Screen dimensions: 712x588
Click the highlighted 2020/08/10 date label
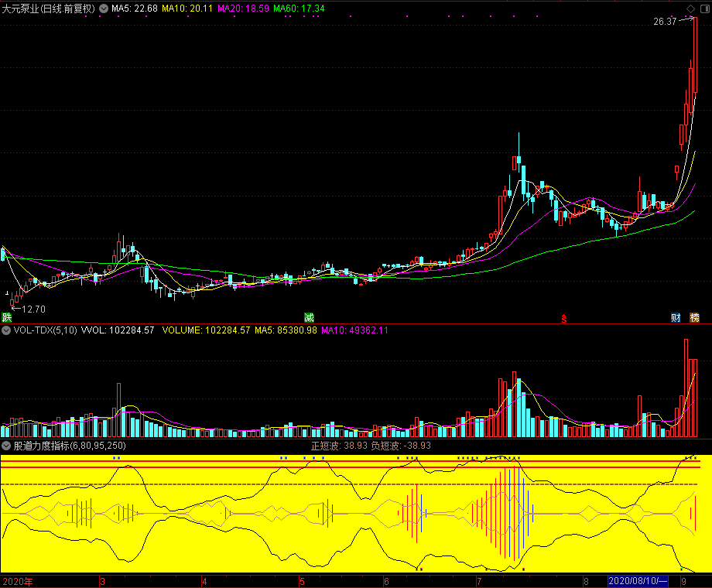click(638, 581)
